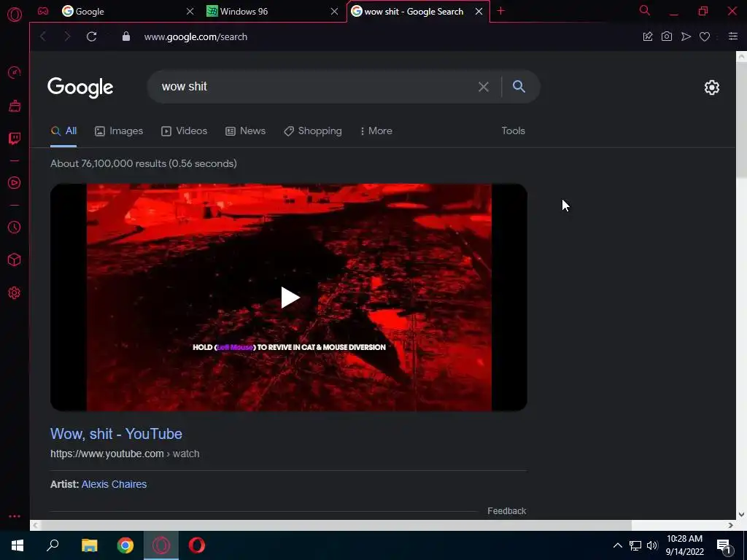Image resolution: width=747 pixels, height=560 pixels.
Task: Click the horizontal scrollbar thumb
Action: (336, 525)
